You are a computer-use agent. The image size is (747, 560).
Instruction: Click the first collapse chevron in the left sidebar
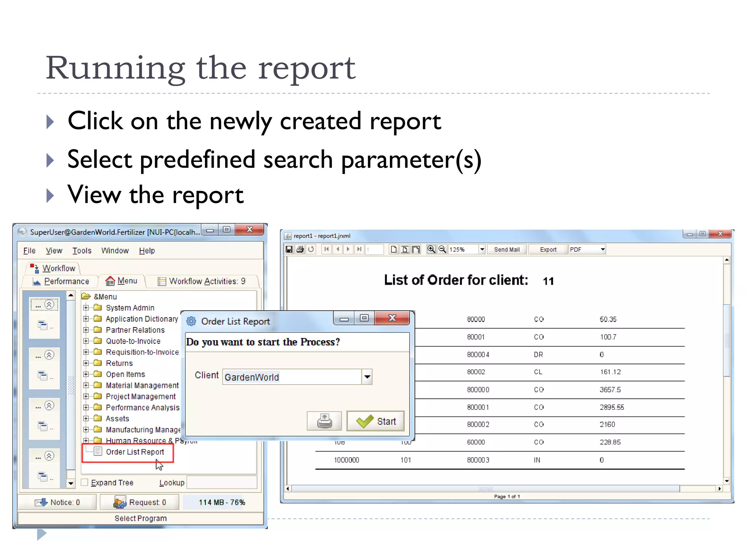[49, 304]
